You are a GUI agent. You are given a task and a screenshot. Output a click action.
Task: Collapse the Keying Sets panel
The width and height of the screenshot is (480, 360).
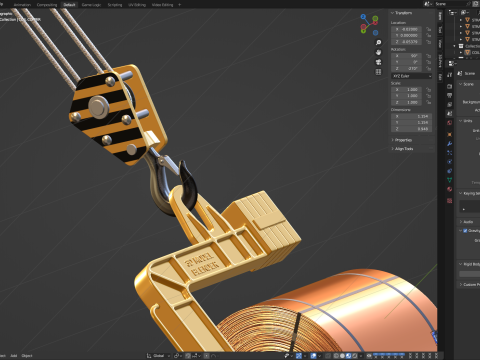point(461,193)
